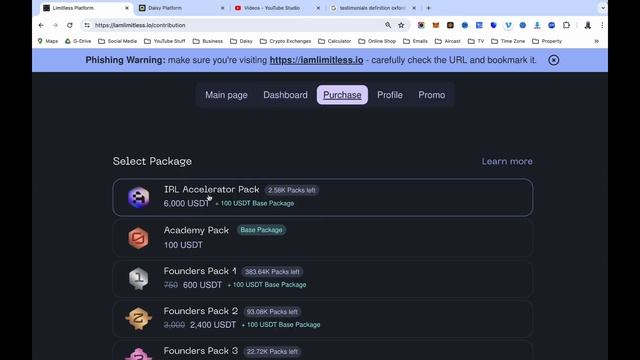Viewport: 640px width, 360px height.
Task: Open the Chrome profile avatar
Action: (x=588, y=25)
